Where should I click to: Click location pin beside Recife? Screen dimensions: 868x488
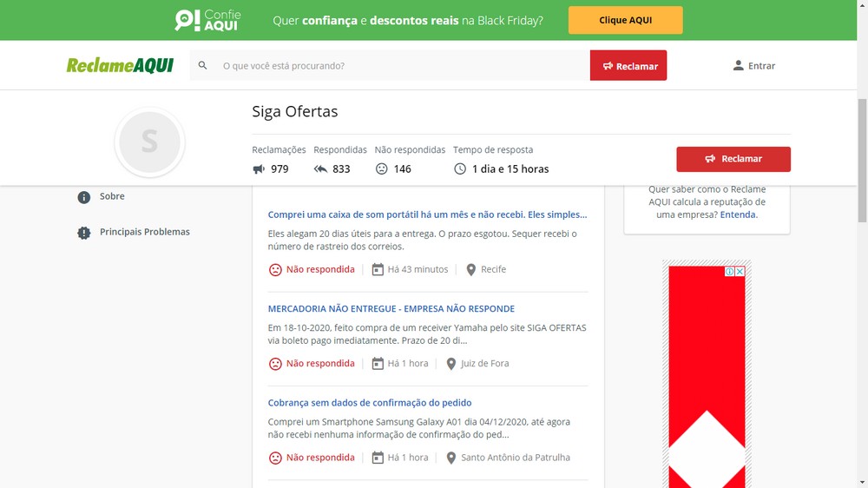pyautogui.click(x=471, y=270)
